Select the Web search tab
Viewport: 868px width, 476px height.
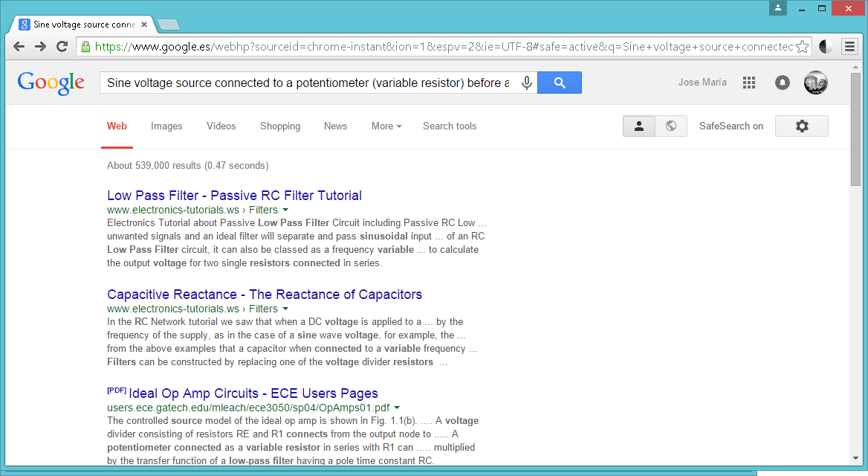[x=117, y=126]
